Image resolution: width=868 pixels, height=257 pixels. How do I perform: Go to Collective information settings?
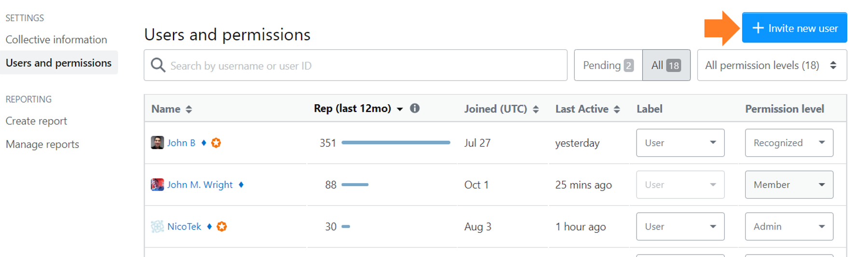click(56, 40)
